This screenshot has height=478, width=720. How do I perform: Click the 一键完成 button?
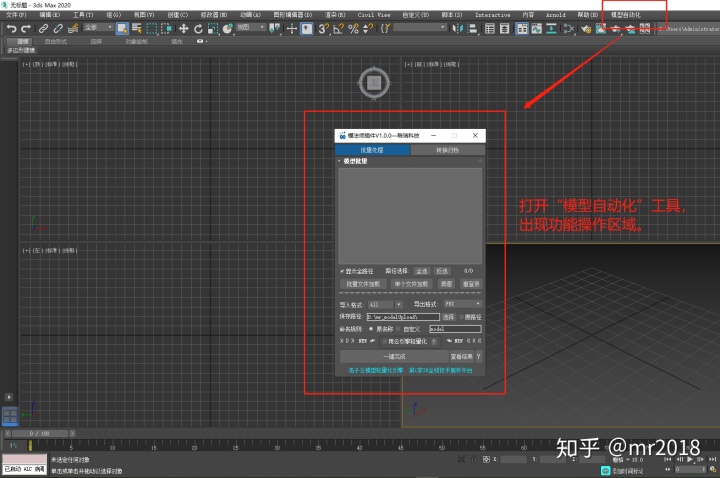tap(394, 356)
